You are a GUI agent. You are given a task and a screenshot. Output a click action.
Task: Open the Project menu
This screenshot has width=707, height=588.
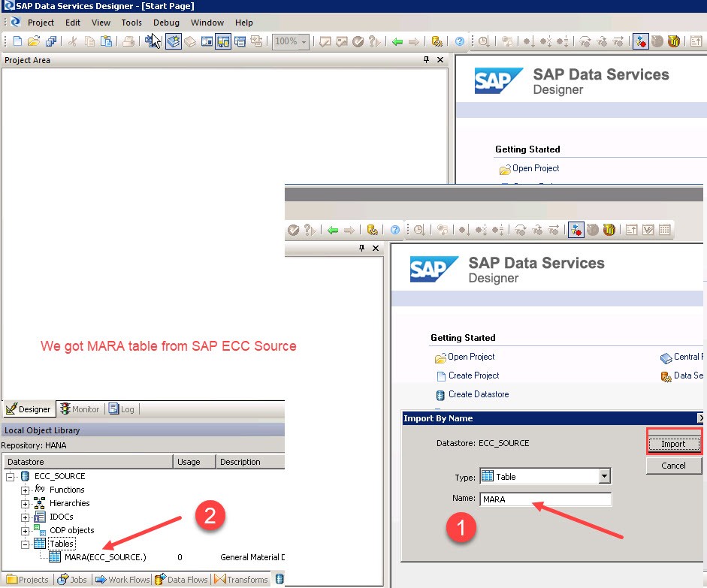[x=41, y=23]
